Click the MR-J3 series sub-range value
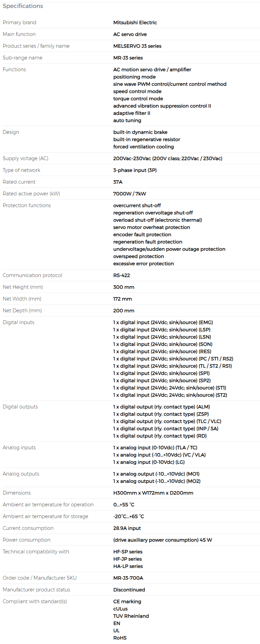 pos(128,58)
